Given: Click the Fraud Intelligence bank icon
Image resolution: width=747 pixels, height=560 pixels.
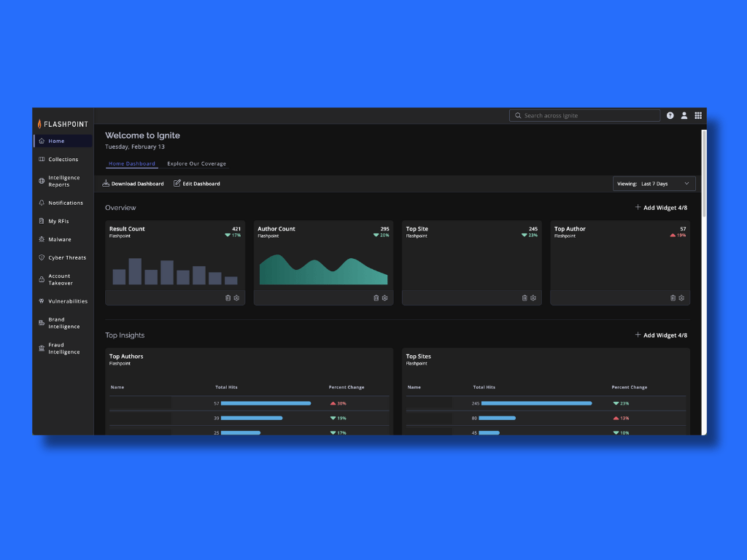Looking at the screenshot, I should coord(42,348).
